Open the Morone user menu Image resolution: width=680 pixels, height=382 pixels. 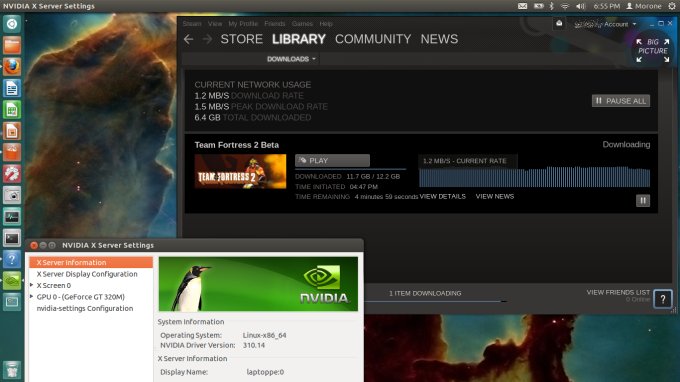644,6
